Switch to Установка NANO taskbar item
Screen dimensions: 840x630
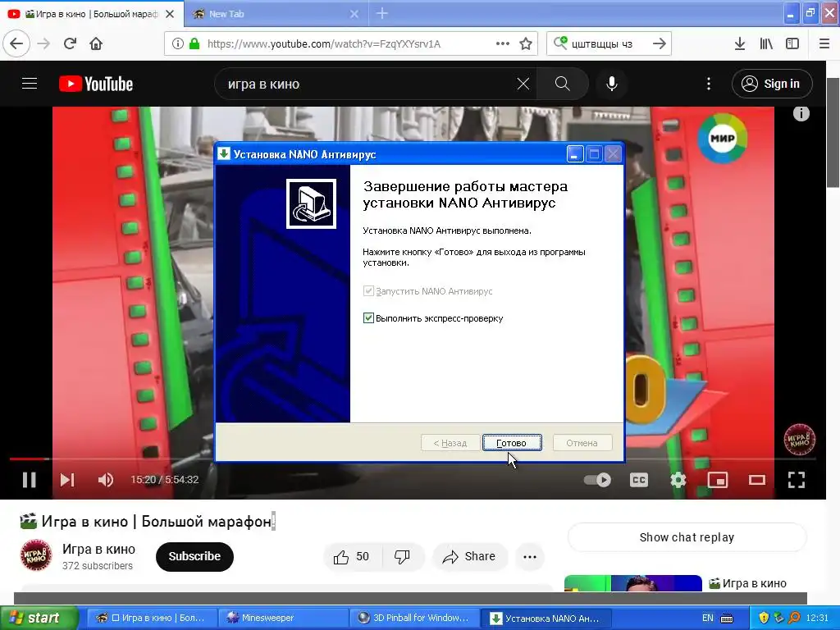click(546, 618)
